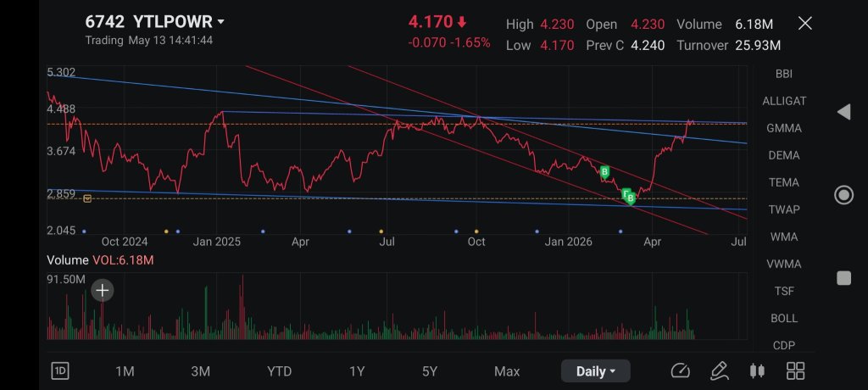
Task: Switch to candlestick chart type icon
Action: click(x=757, y=371)
